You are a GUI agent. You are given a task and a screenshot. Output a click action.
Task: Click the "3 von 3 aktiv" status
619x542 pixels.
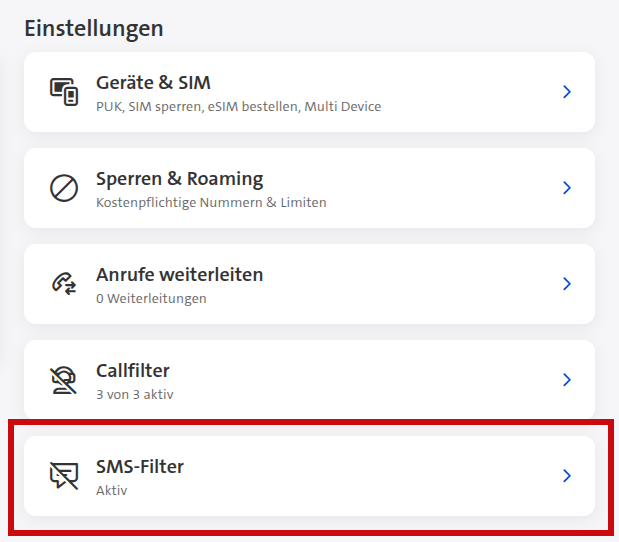135,394
